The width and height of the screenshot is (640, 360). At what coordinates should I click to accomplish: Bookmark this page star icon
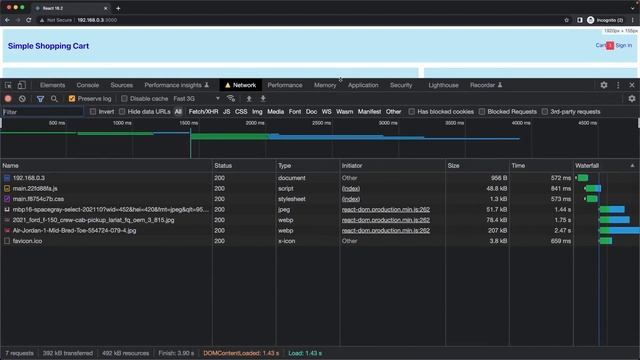click(x=567, y=20)
